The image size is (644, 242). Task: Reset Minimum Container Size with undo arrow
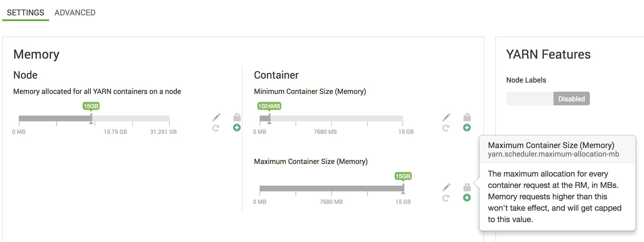446,128
